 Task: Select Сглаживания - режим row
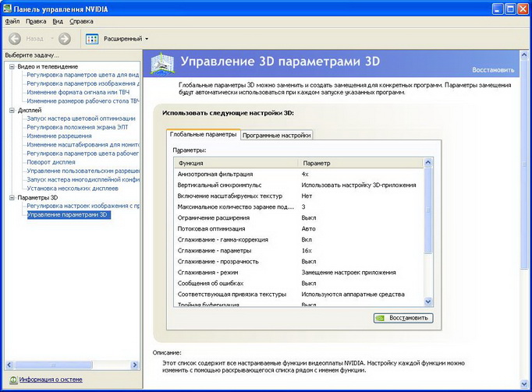pos(299,272)
